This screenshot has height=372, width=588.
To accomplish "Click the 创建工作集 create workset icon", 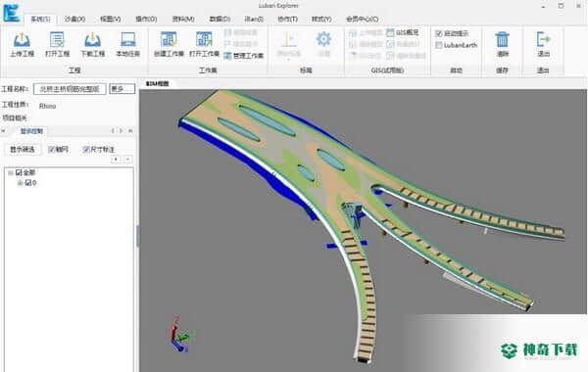I will click(x=169, y=44).
